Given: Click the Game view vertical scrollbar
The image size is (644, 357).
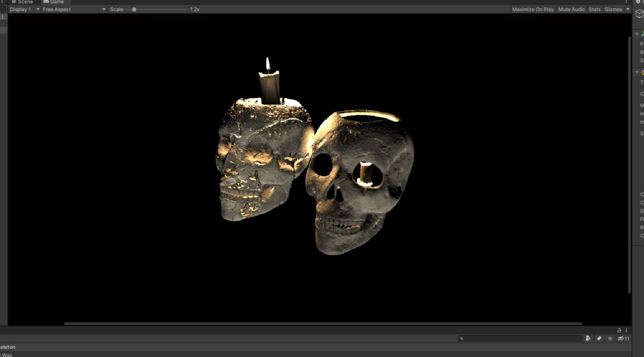Looking at the screenshot, I should [x=629, y=165].
